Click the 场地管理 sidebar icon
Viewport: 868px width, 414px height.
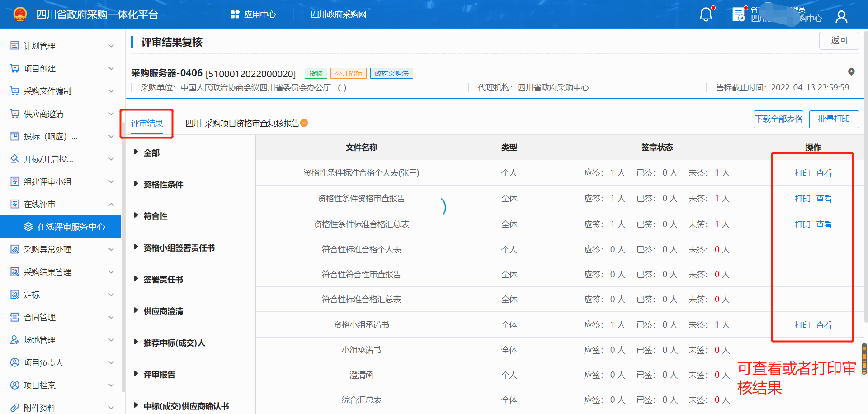pyautogui.click(x=15, y=339)
